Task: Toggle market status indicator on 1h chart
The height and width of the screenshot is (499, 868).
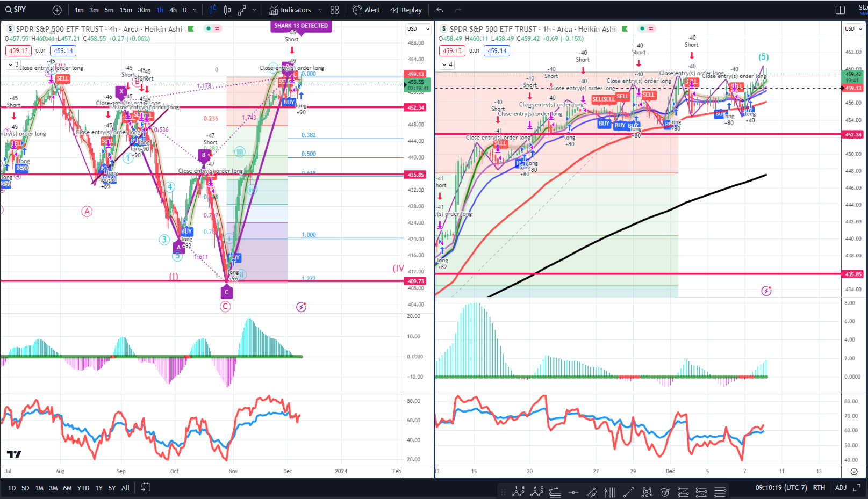Action: [x=642, y=28]
